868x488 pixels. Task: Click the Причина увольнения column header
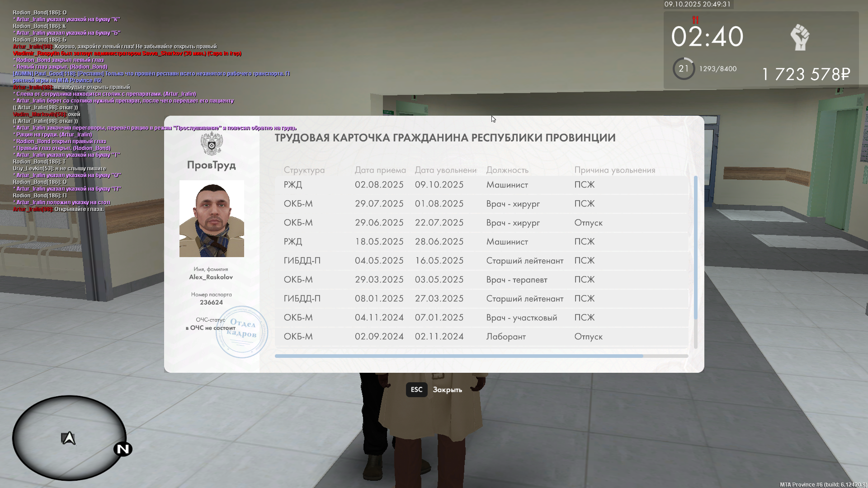coord(614,170)
